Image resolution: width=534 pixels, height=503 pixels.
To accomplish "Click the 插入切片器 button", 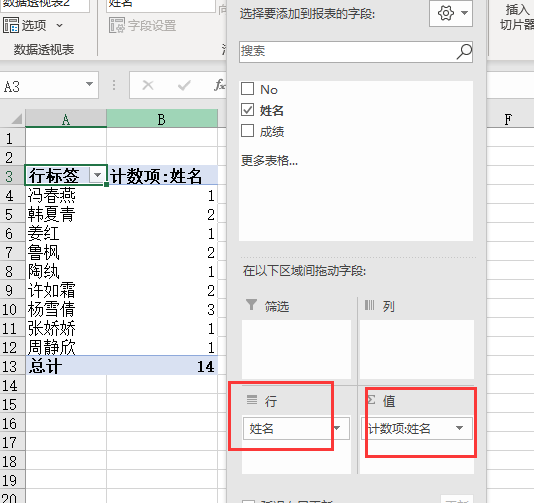I will coord(517,17).
